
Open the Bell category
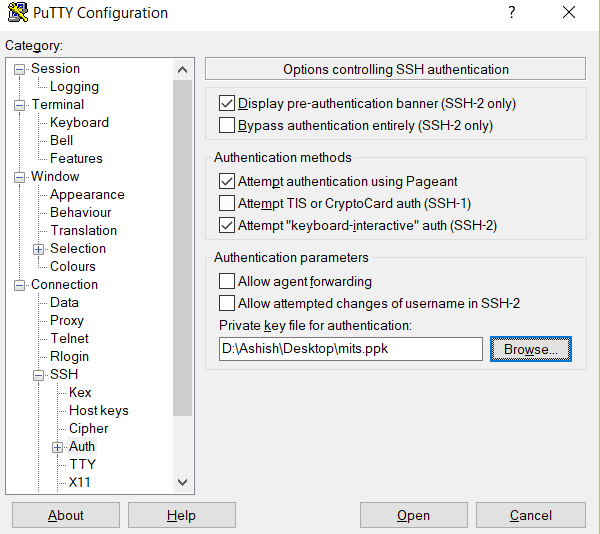tap(62, 140)
